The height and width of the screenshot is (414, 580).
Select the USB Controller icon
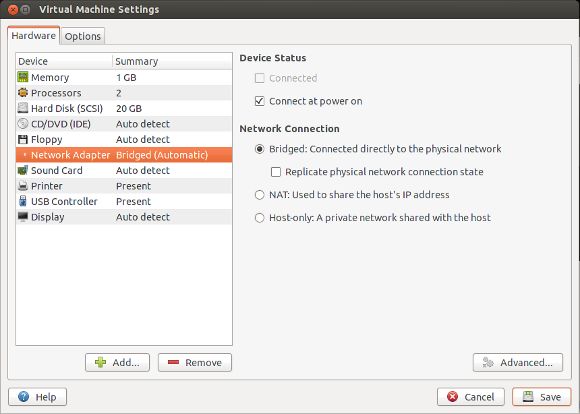coord(23,201)
